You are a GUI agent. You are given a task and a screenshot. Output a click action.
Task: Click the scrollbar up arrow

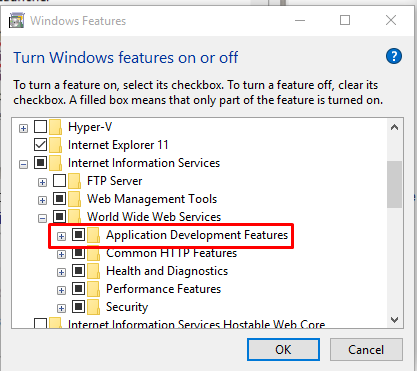pyautogui.click(x=395, y=127)
